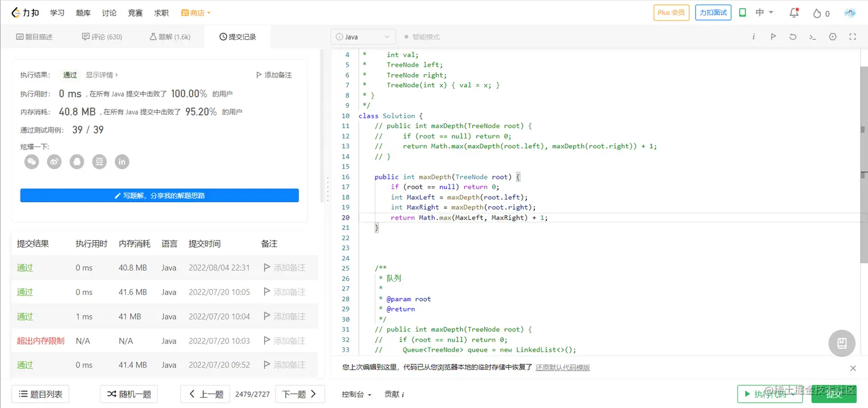868x408 pixels.
Task: Click the LeetCode 力扣 logo
Action: (x=25, y=13)
